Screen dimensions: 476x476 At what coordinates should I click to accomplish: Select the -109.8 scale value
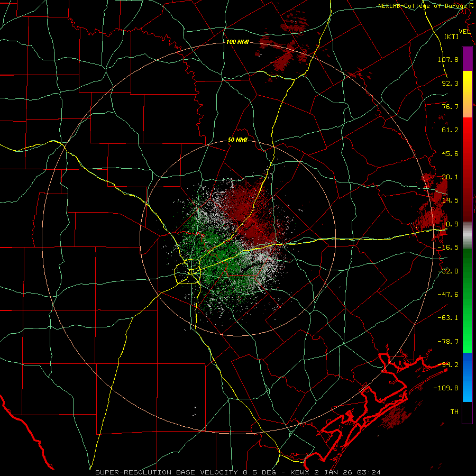tap(446, 388)
